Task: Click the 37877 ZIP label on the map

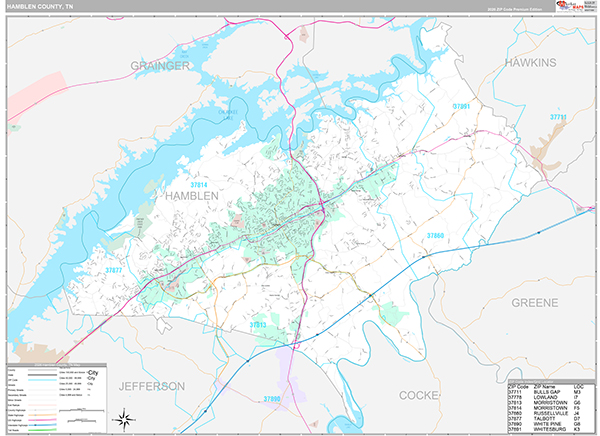Action: pos(114,270)
